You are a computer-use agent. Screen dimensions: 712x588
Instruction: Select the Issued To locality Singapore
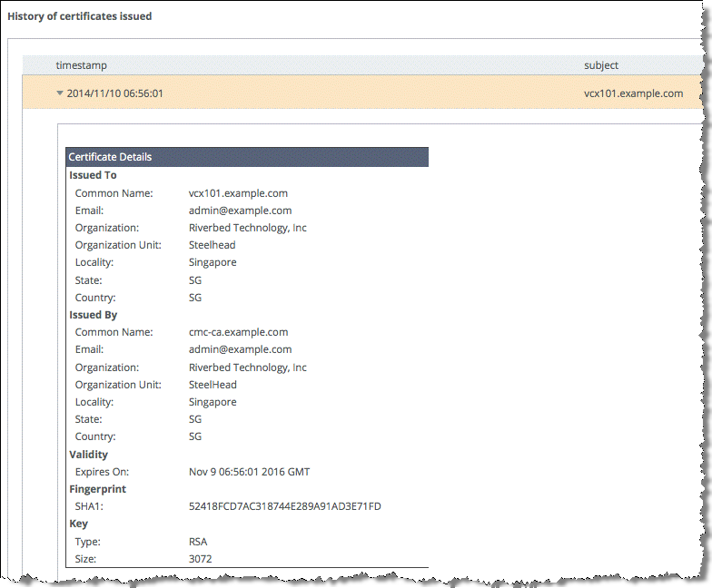(213, 263)
